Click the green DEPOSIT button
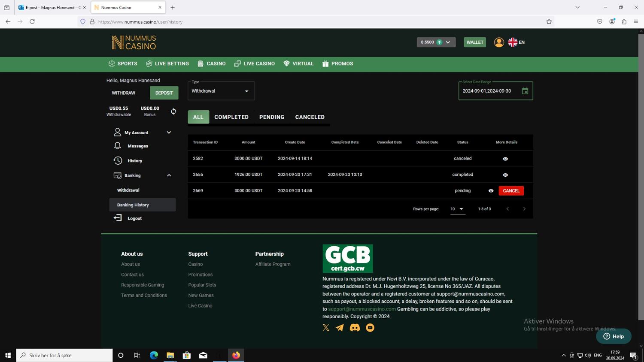Screen dimensions: 644x362 click(164, 93)
